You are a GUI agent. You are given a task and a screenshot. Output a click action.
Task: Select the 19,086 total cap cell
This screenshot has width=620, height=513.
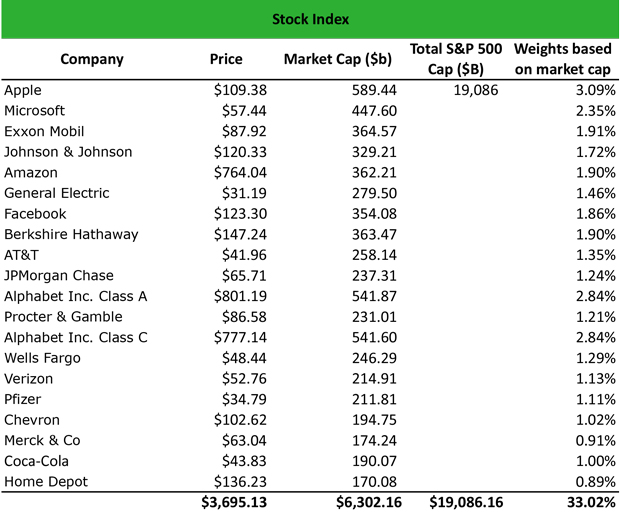[x=474, y=90]
